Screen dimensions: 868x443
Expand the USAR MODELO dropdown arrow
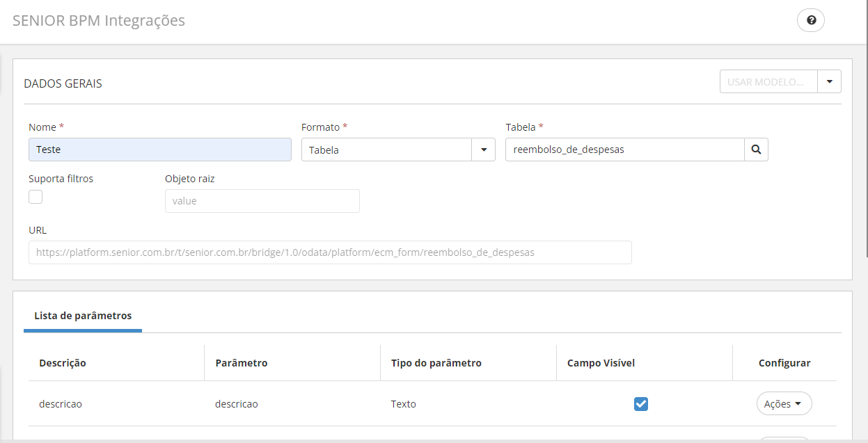829,81
